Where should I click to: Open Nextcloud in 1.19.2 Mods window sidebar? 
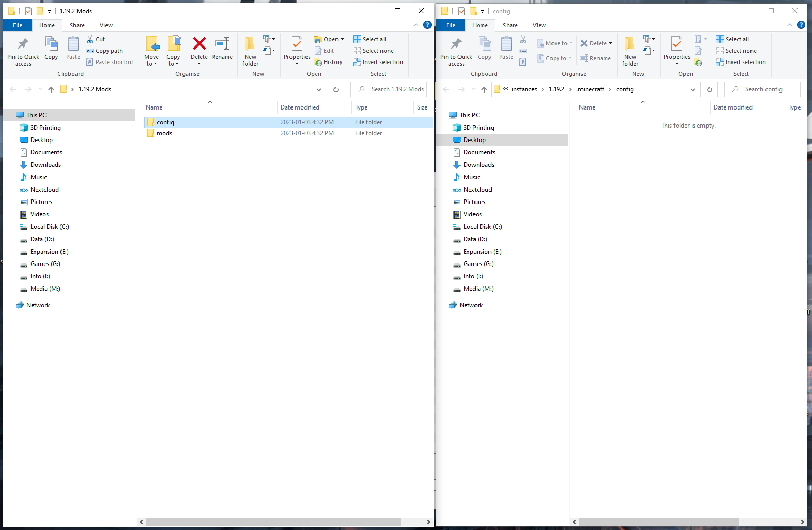click(x=44, y=190)
